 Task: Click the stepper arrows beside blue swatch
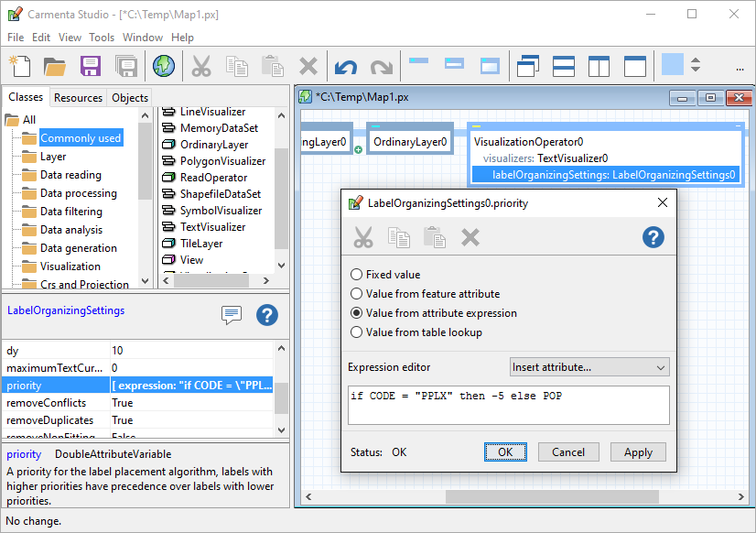point(696,66)
